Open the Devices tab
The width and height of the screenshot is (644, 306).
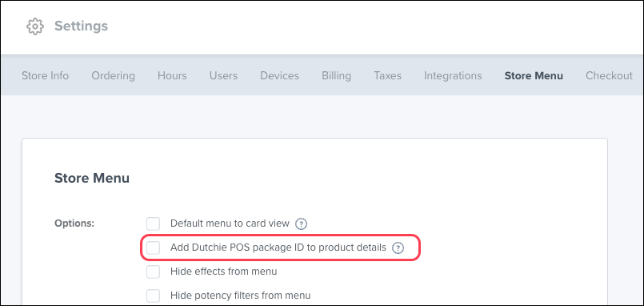[280, 75]
